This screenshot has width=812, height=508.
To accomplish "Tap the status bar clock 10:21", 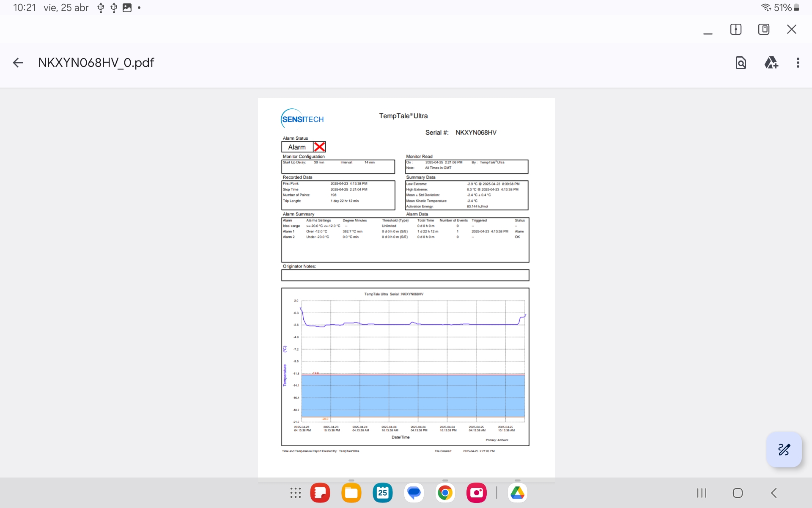I will point(25,8).
